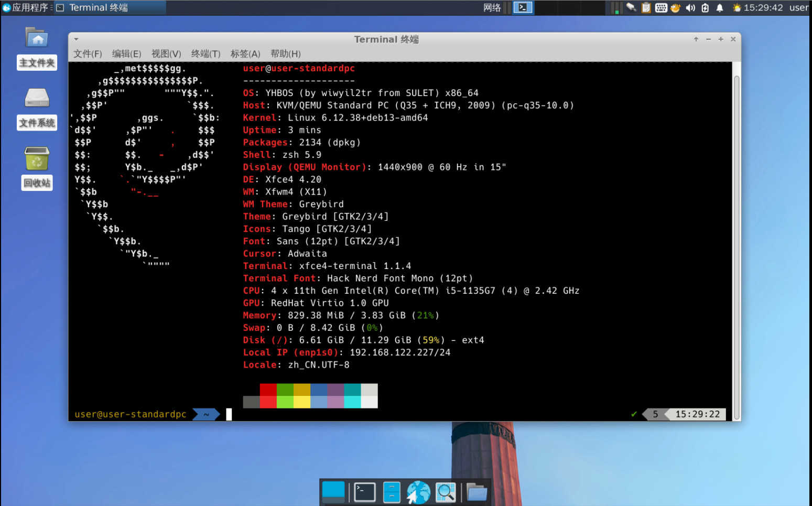Click the 'Shell: zsh 5.9' line

[x=282, y=155]
